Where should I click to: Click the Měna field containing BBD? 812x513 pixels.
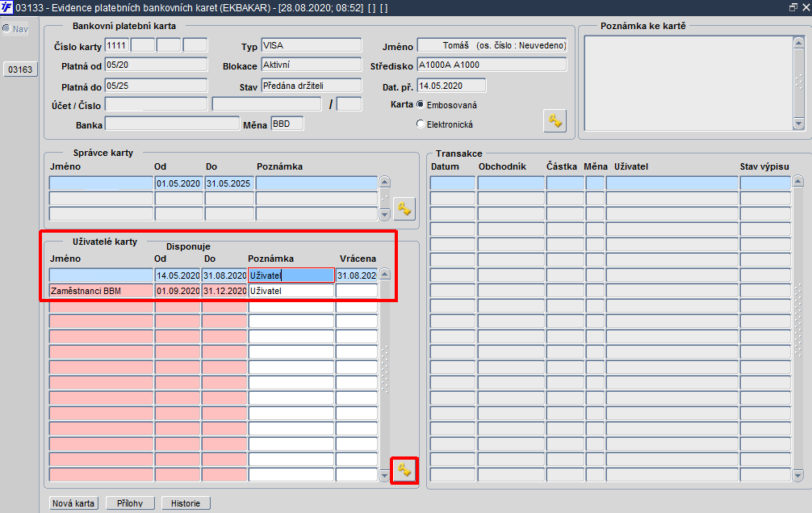pos(287,124)
